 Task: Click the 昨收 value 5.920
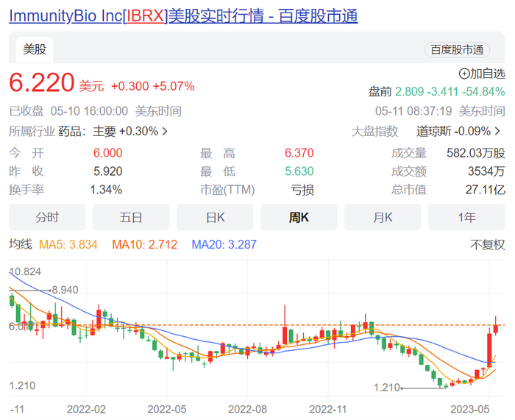[x=107, y=171]
